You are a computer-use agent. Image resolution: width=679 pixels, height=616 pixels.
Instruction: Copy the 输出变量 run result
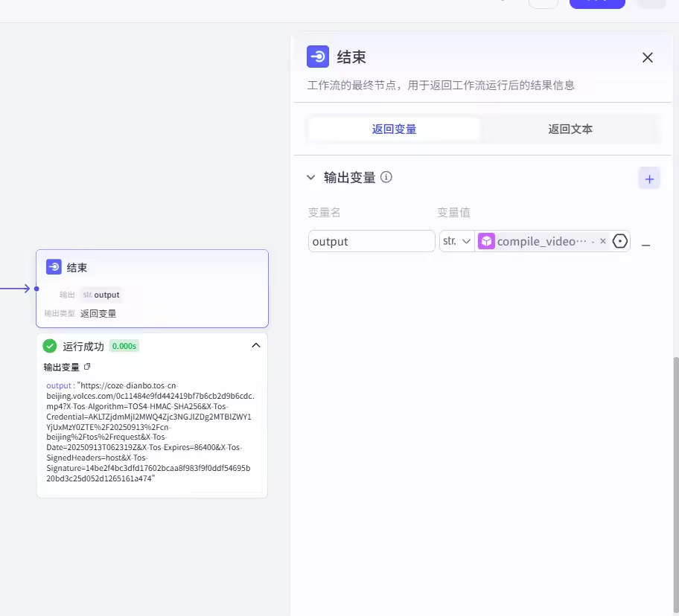pos(87,367)
